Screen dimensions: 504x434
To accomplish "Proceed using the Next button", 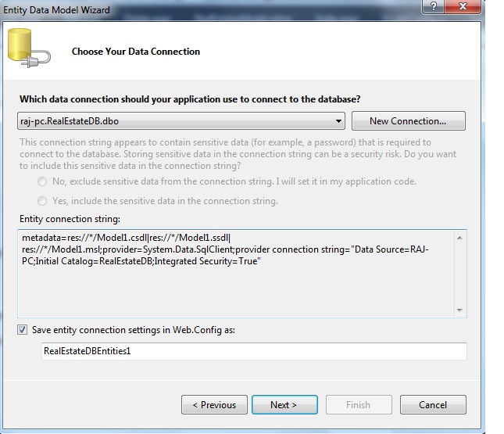I will tap(284, 405).
